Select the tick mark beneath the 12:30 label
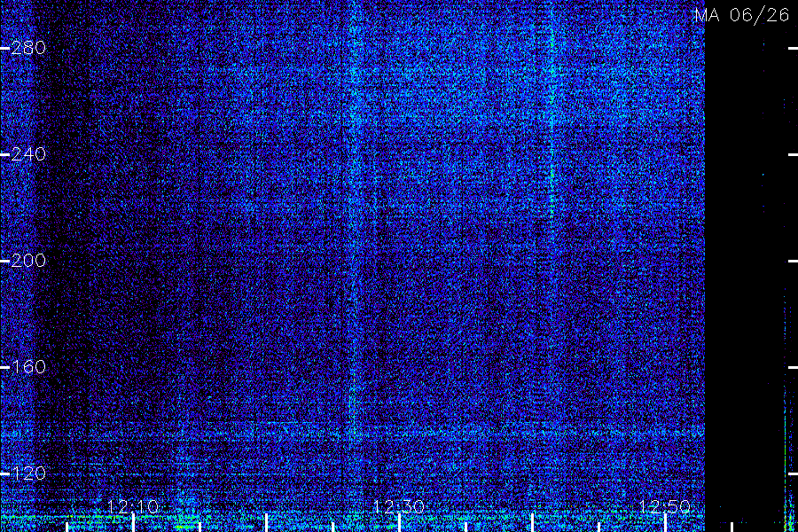The width and height of the screenshot is (798, 532). [x=399, y=523]
